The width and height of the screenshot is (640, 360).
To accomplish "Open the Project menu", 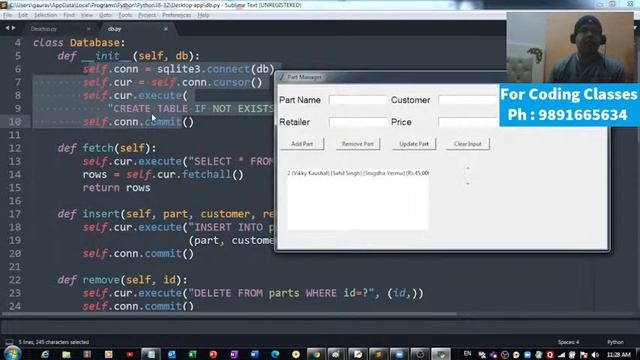I will click(x=147, y=15).
